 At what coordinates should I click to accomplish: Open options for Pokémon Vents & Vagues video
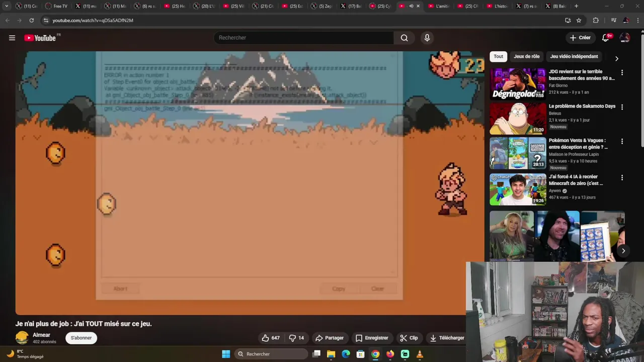[622, 141]
